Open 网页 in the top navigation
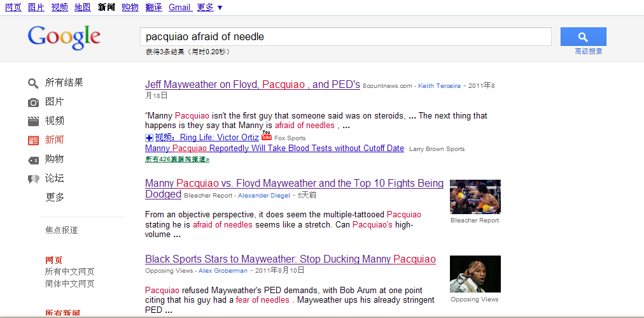 tap(13, 7)
